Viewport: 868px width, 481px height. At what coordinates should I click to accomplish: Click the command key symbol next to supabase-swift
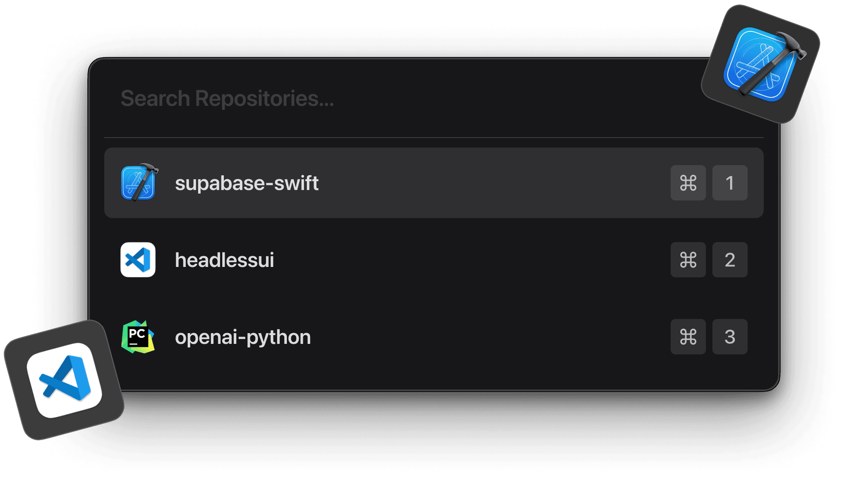coord(688,183)
